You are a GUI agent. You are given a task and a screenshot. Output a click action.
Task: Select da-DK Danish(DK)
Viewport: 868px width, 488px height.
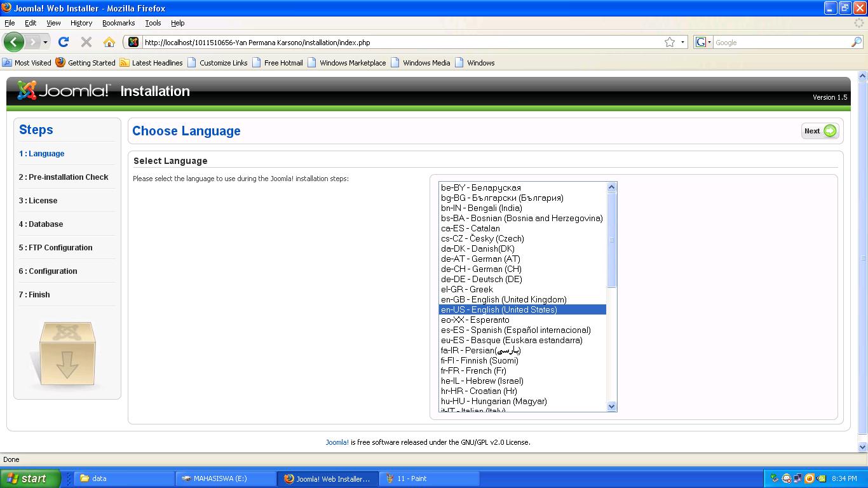coord(522,248)
